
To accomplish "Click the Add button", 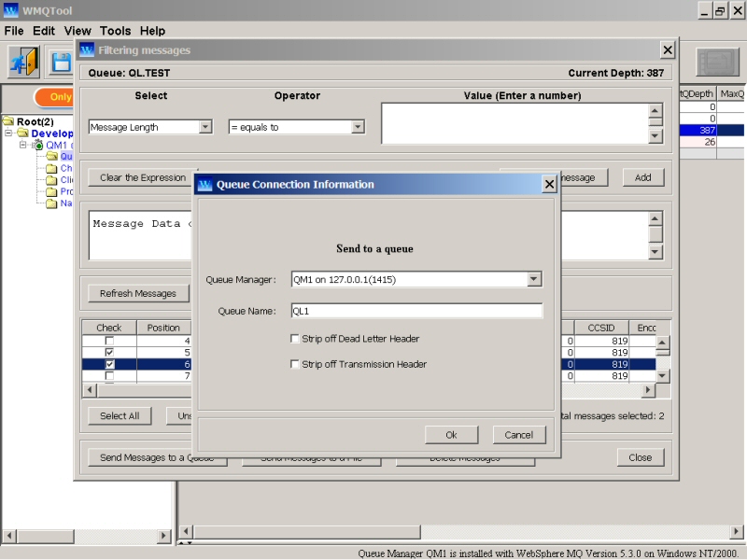I will pos(642,177).
